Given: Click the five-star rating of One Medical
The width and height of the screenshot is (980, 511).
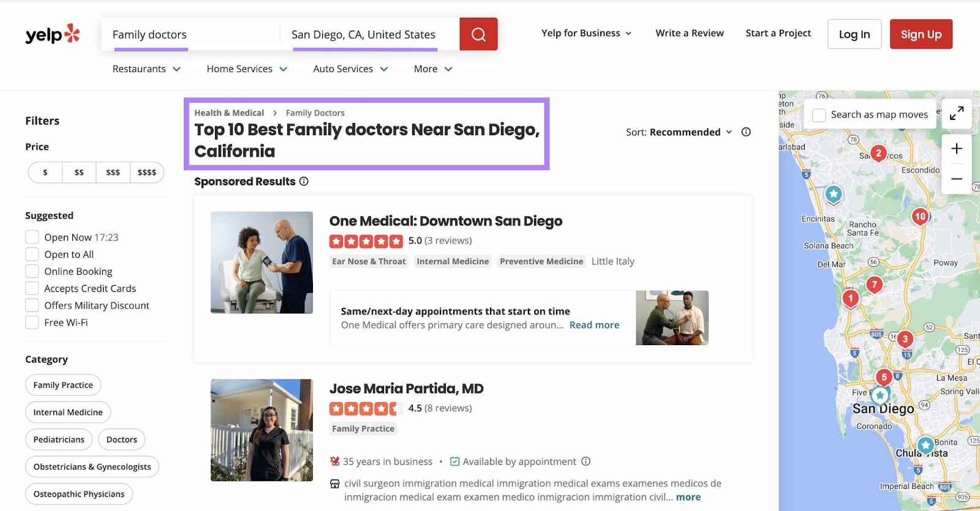Looking at the screenshot, I should click(x=366, y=241).
